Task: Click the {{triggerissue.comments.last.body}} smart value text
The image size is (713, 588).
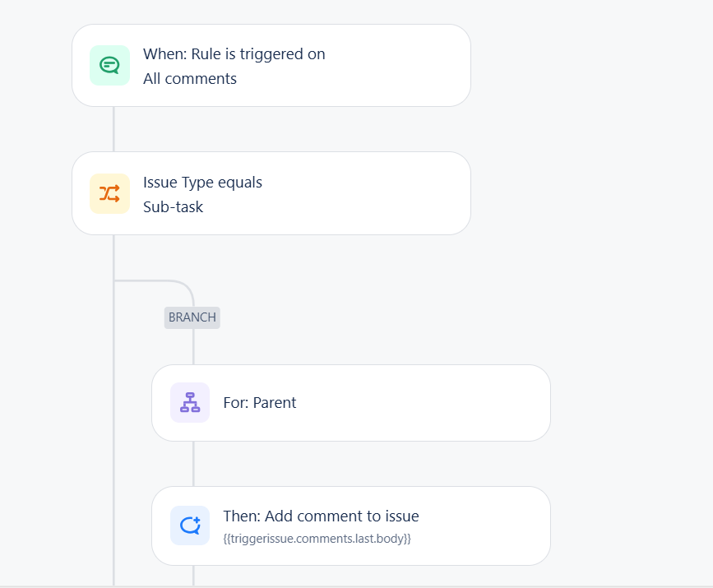Action: coord(317,539)
